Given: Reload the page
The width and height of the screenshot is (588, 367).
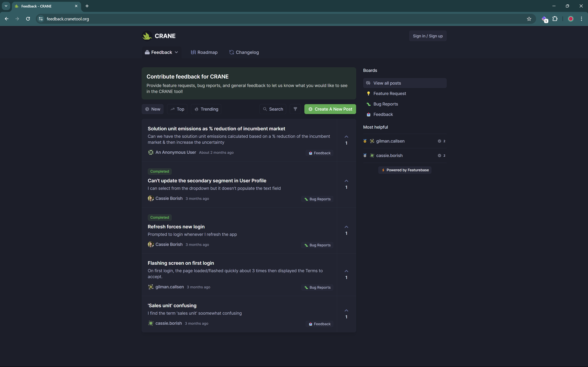Looking at the screenshot, I should point(28,19).
